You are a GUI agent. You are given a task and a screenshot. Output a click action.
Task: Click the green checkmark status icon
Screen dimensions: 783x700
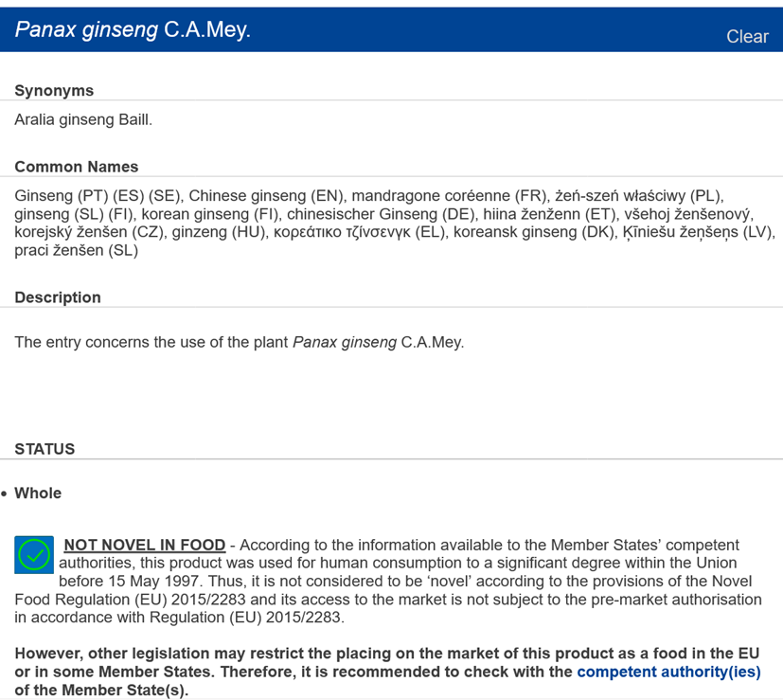tap(34, 555)
